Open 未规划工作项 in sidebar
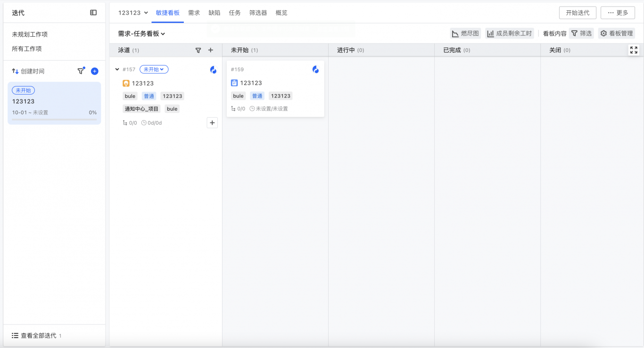This screenshot has height=348, width=644. click(30, 34)
